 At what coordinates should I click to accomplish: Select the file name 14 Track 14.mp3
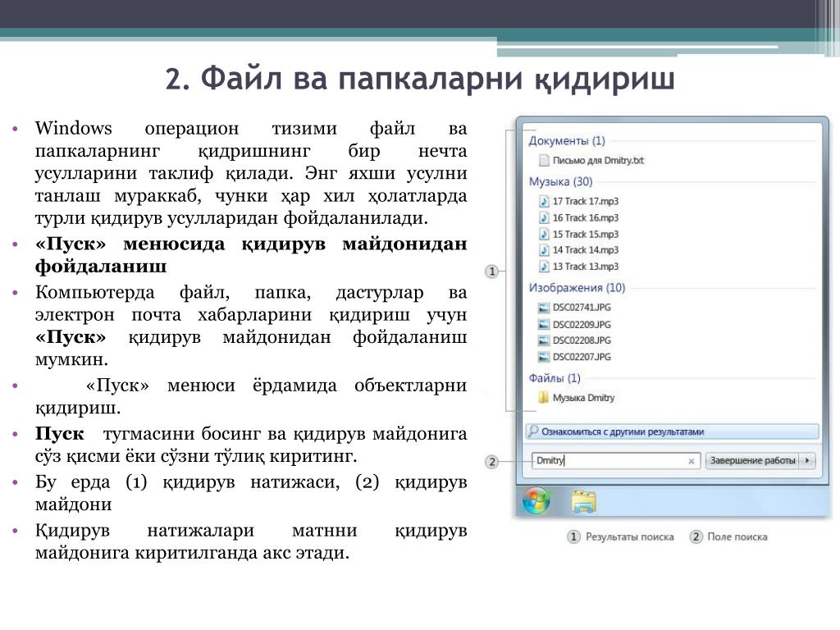(x=586, y=250)
